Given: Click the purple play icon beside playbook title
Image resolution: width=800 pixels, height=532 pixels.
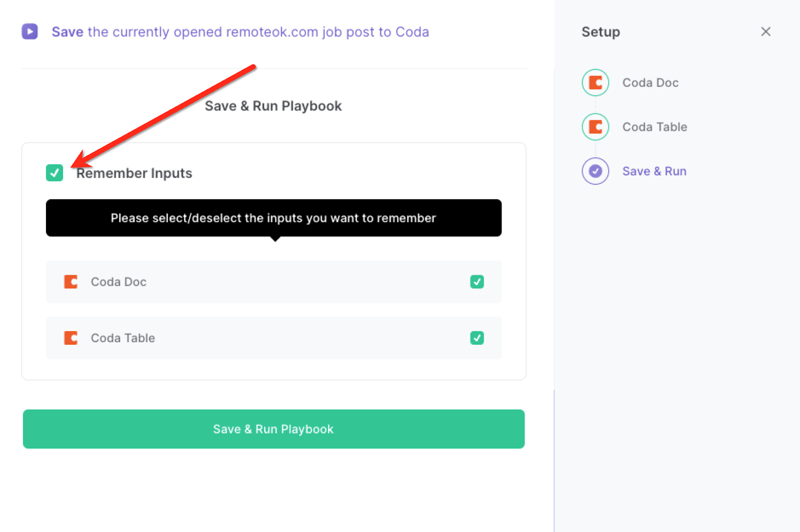Looking at the screenshot, I should [30, 31].
